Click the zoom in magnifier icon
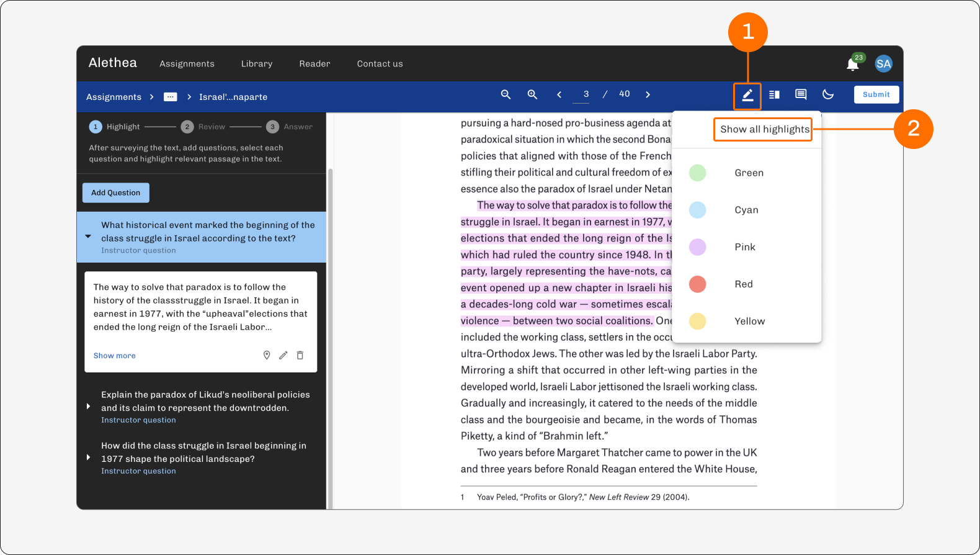 [532, 94]
